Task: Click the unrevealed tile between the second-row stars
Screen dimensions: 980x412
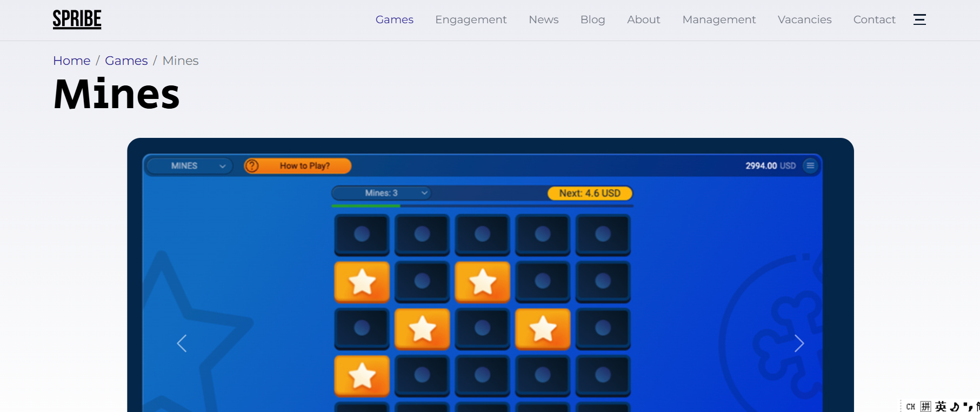Action: (x=422, y=282)
